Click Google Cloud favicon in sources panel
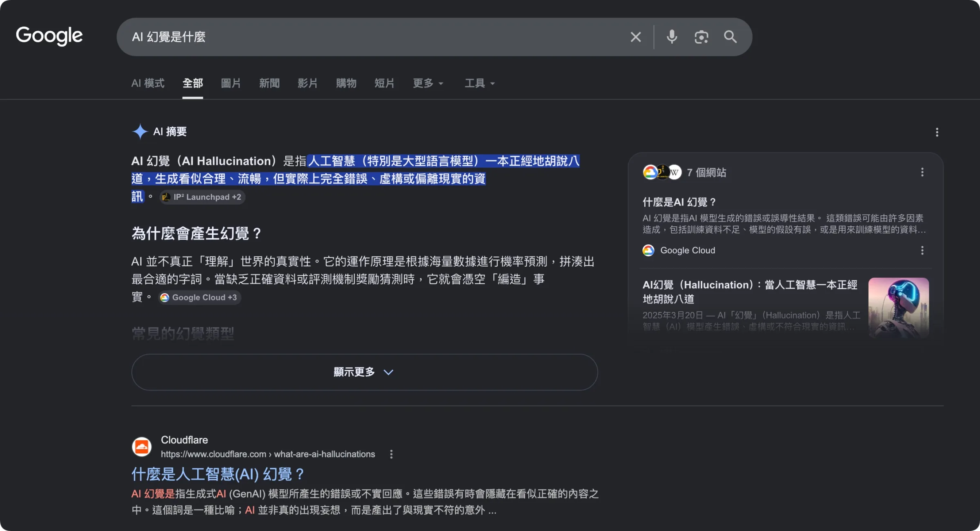 [648, 250]
